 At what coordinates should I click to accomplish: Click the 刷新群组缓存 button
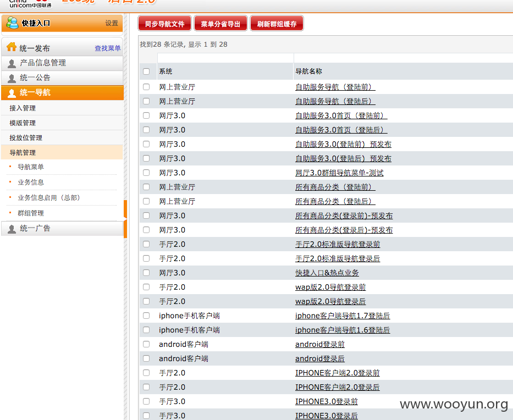pos(277,24)
